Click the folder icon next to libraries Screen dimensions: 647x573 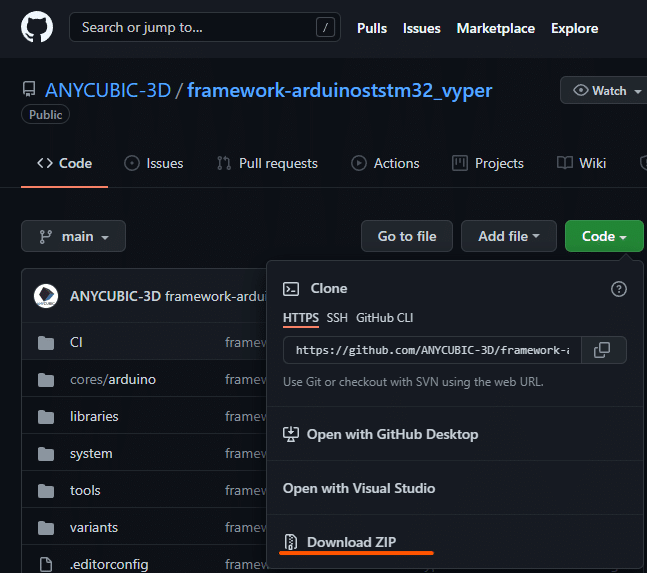click(x=46, y=417)
